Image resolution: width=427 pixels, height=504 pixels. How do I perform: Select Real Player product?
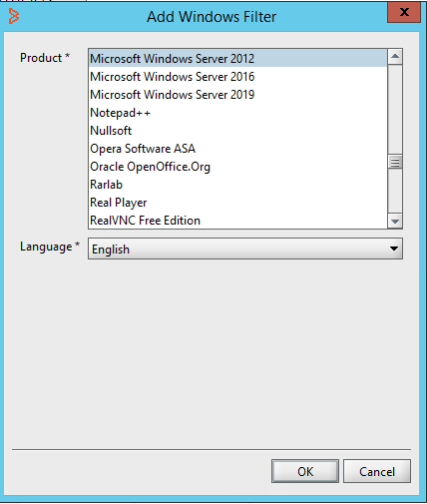(238, 203)
